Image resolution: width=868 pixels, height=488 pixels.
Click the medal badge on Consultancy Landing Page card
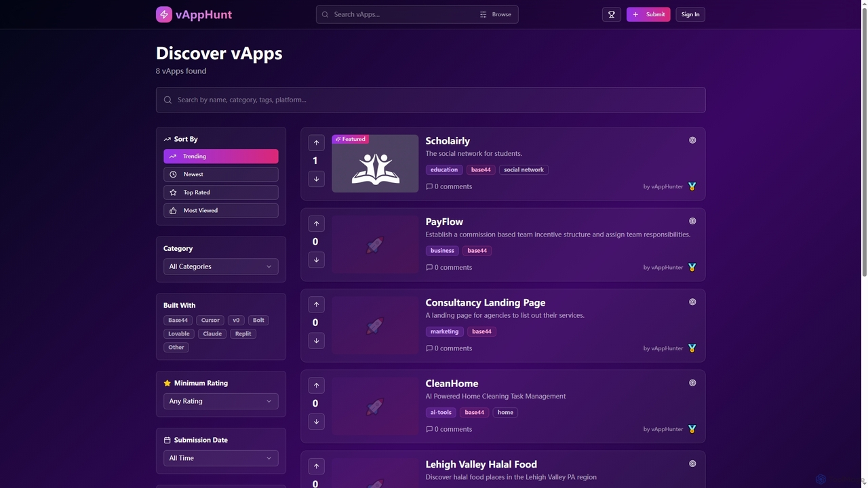[x=692, y=348]
